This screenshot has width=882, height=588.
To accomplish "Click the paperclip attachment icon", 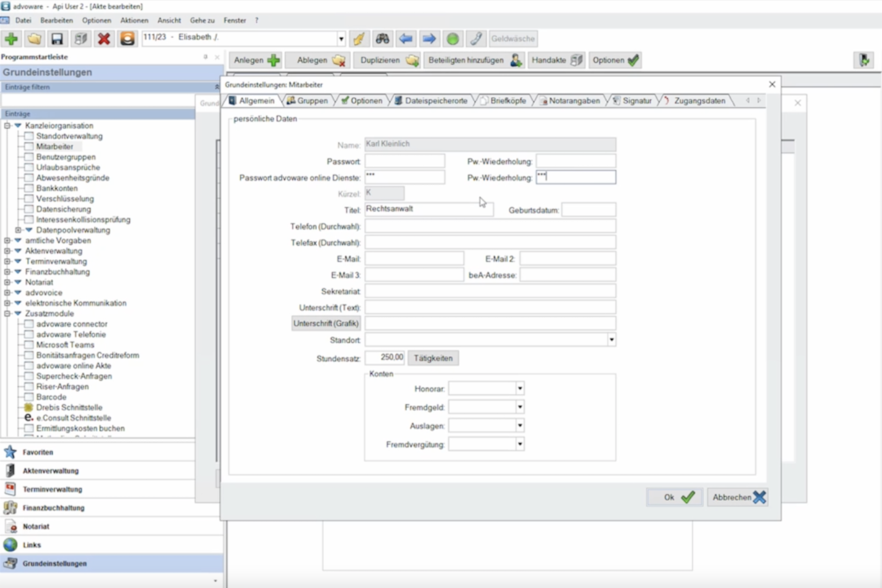I will pyautogui.click(x=476, y=39).
